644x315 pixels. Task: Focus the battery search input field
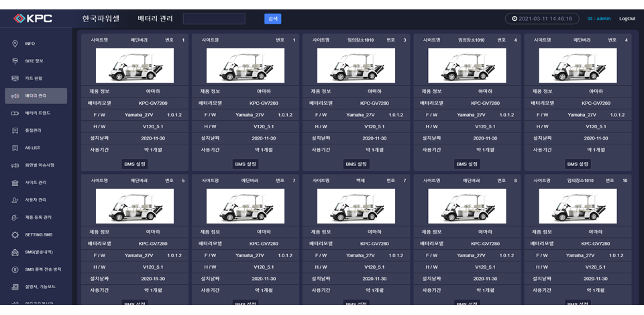(214, 19)
